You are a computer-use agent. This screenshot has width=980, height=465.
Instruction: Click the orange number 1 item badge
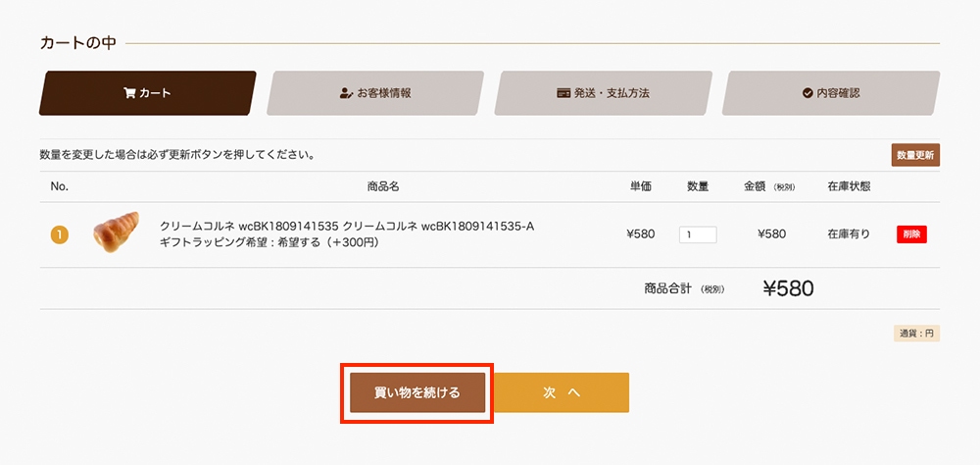point(60,235)
